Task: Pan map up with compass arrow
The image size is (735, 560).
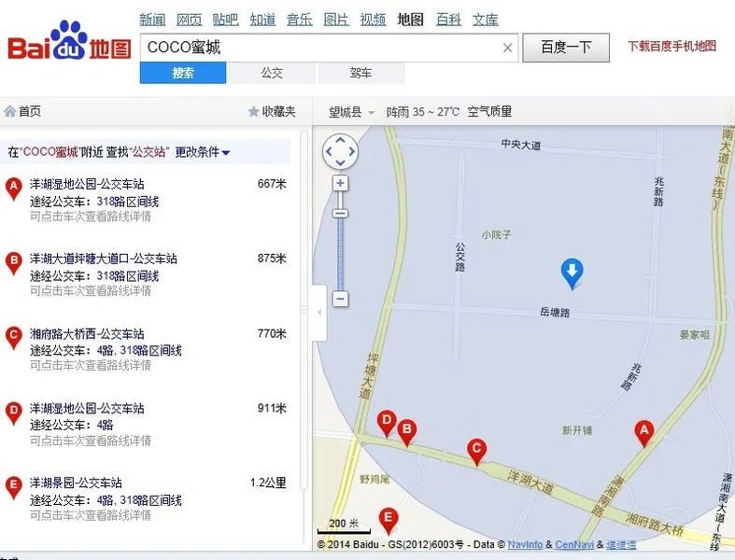Action: click(x=340, y=140)
